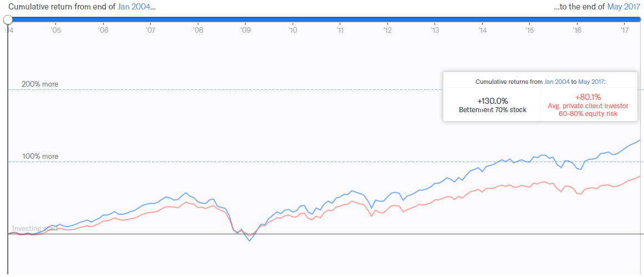
Task: Select the '14 year marker on timeline
Action: click(482, 30)
